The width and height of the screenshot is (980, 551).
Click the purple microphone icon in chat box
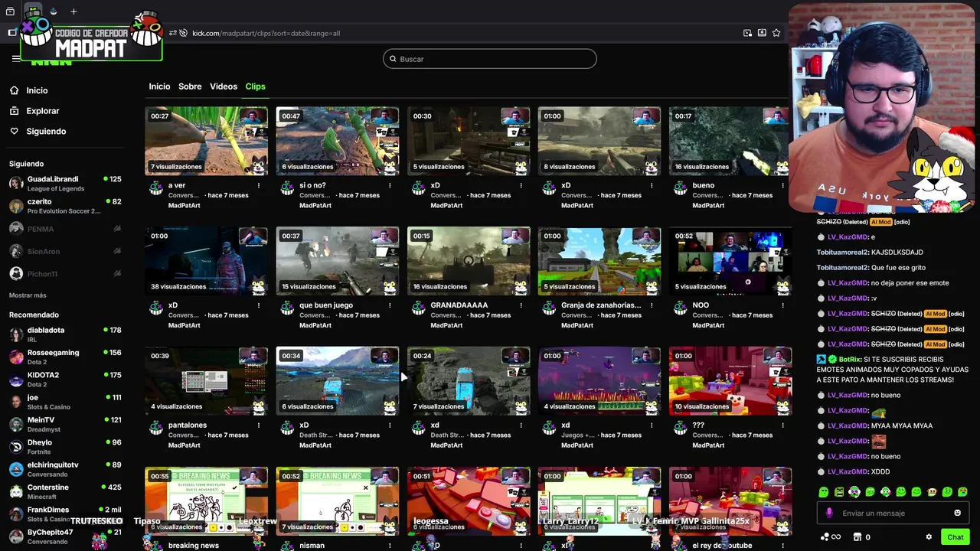tap(829, 514)
